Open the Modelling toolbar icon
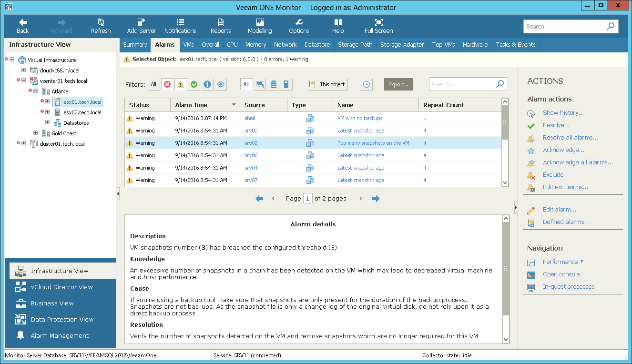Viewport: 632px width, 364px height. point(260,22)
